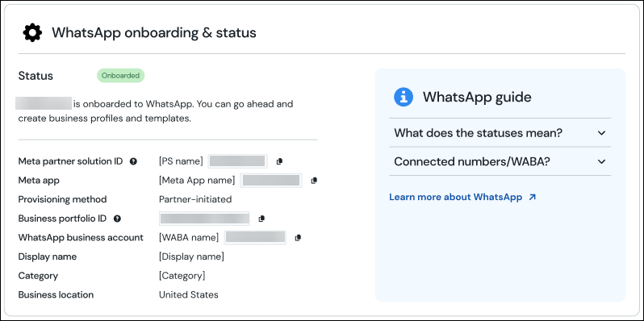Click the 'Meta app' label
Image resolution: width=644 pixels, height=321 pixels.
(39, 181)
